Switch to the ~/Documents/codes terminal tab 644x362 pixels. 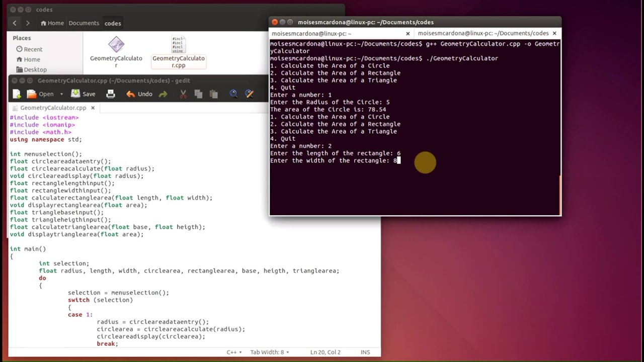483,33
